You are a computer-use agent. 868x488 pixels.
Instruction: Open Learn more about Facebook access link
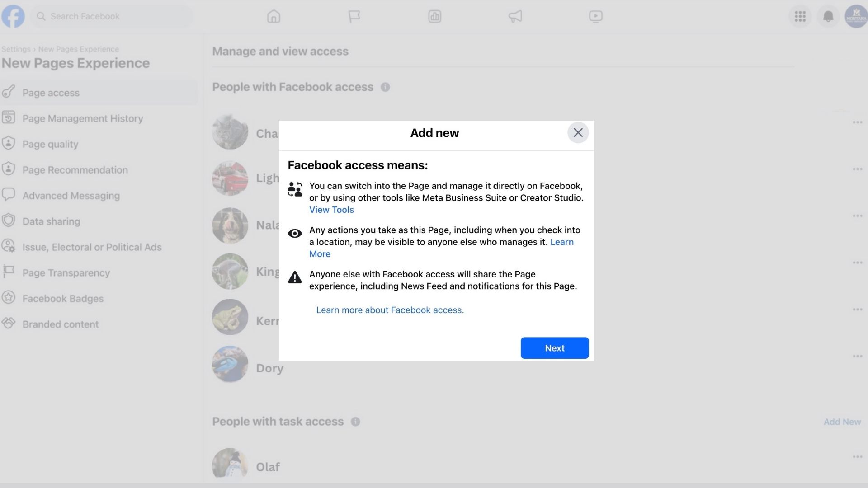[x=391, y=310]
